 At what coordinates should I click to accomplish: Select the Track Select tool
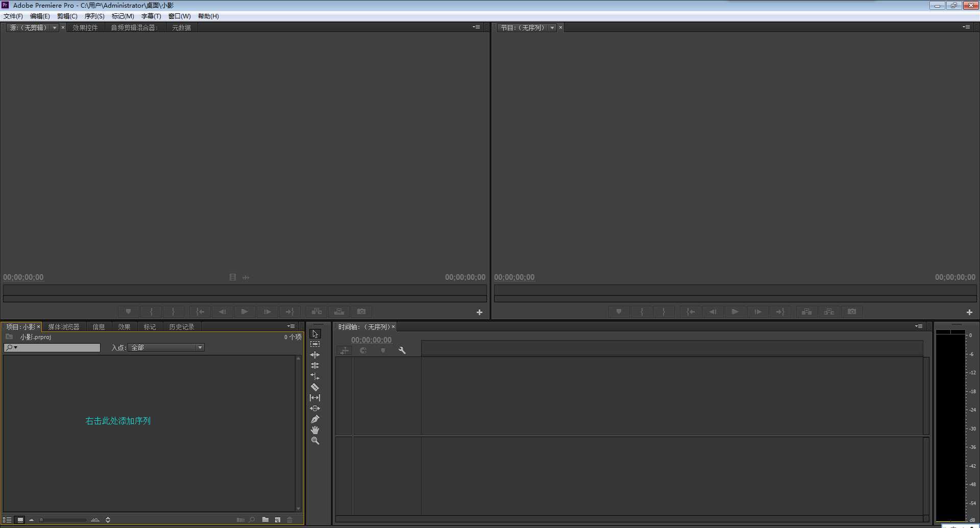point(315,344)
